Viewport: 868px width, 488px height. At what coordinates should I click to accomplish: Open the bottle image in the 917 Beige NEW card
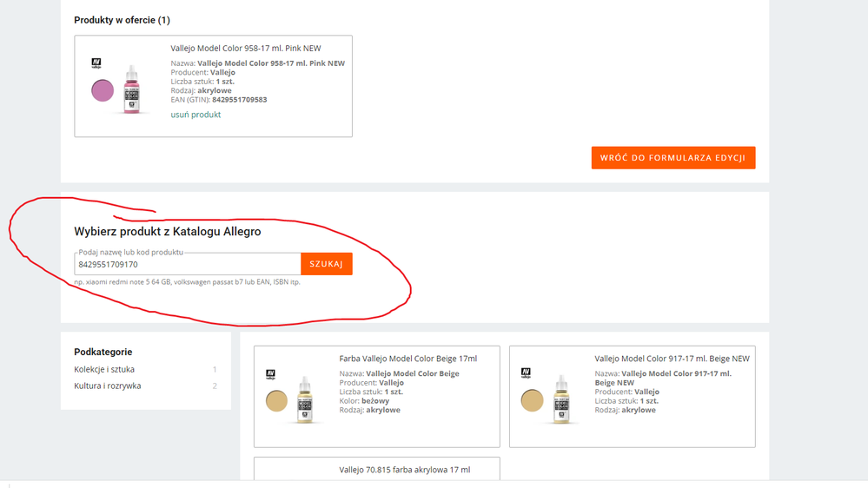[561, 399]
